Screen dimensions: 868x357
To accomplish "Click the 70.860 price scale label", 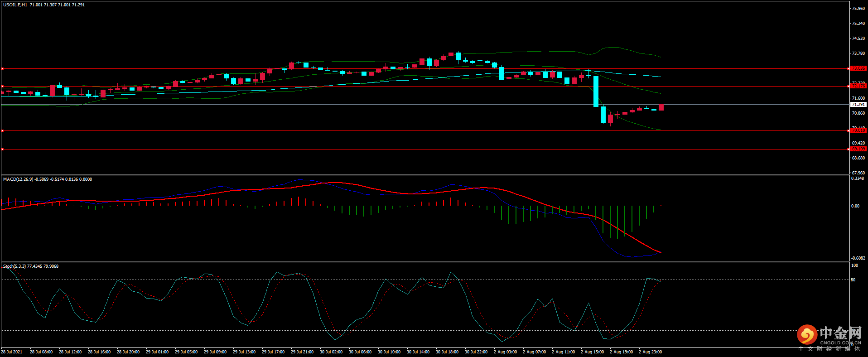I will 858,113.
